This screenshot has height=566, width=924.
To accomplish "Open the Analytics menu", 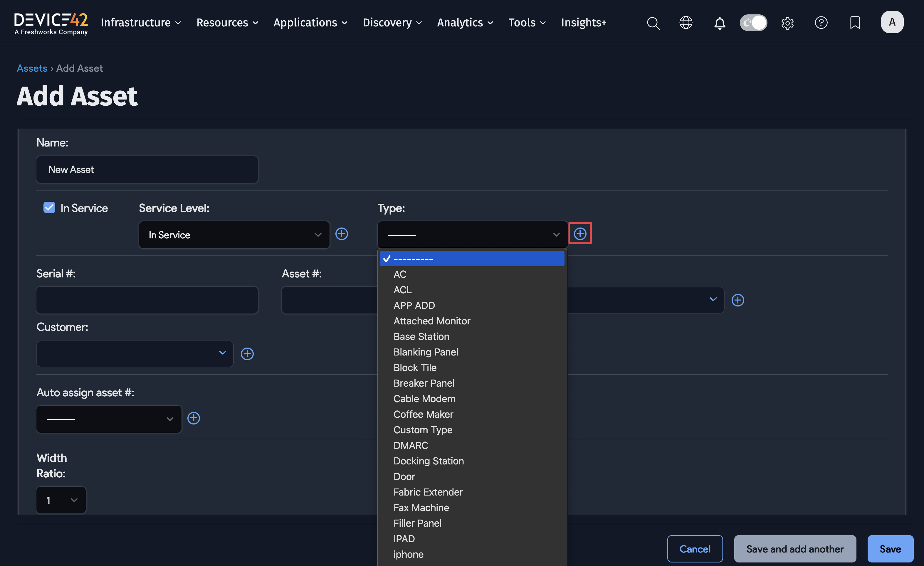I will [465, 23].
